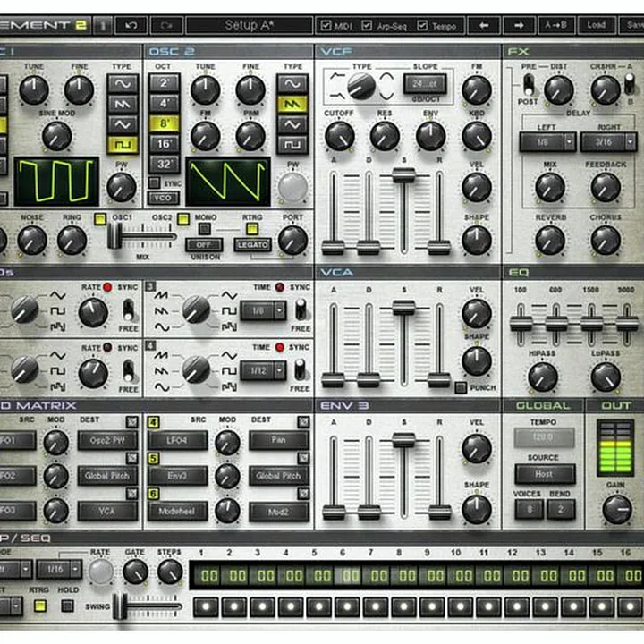Screen dimensions: 644x644
Task: Click the LEGATO button
Action: [x=252, y=245]
